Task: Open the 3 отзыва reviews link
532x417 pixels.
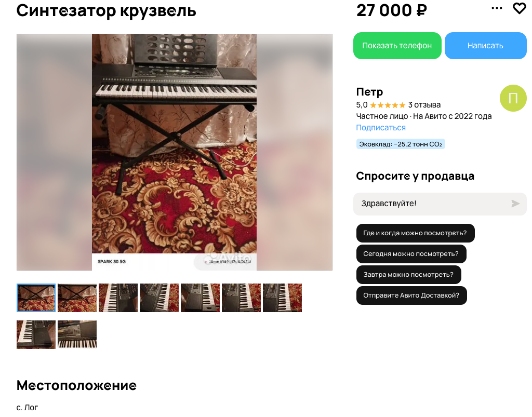Action: [424, 105]
